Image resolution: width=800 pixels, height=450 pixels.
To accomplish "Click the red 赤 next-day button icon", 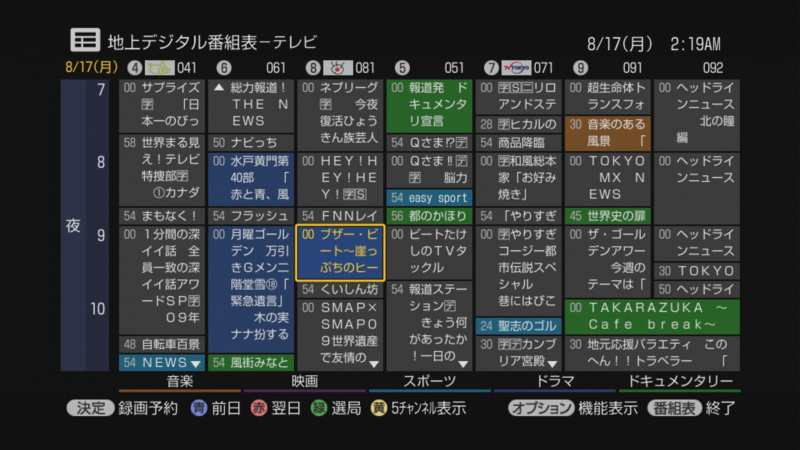I will click(x=259, y=408).
